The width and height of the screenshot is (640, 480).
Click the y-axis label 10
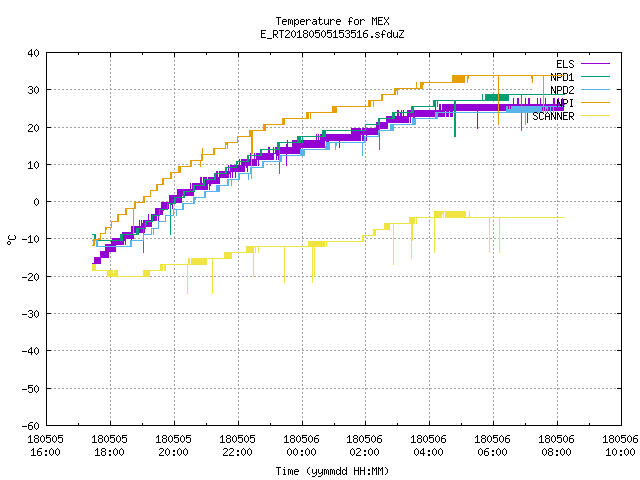[33, 165]
